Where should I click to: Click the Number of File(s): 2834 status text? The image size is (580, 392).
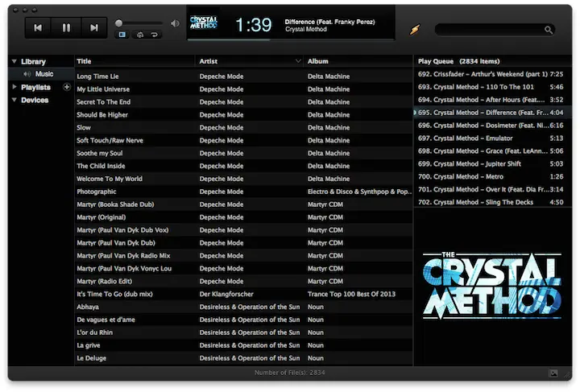pos(290,373)
